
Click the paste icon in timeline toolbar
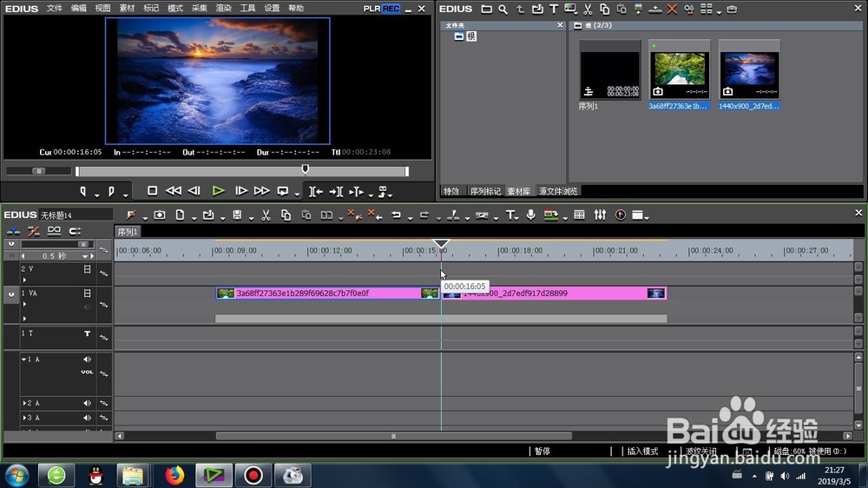(x=306, y=215)
